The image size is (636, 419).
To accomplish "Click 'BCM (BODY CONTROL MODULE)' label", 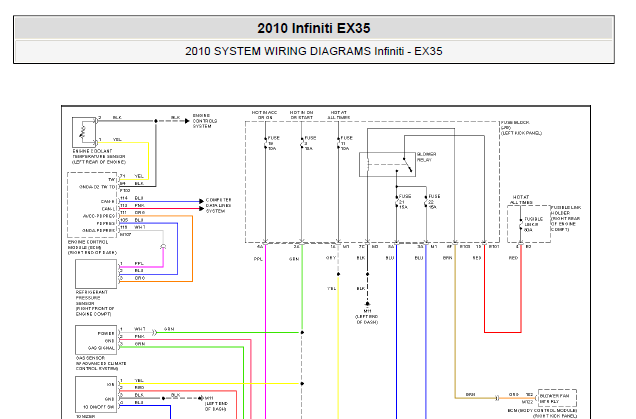I will (x=542, y=413).
